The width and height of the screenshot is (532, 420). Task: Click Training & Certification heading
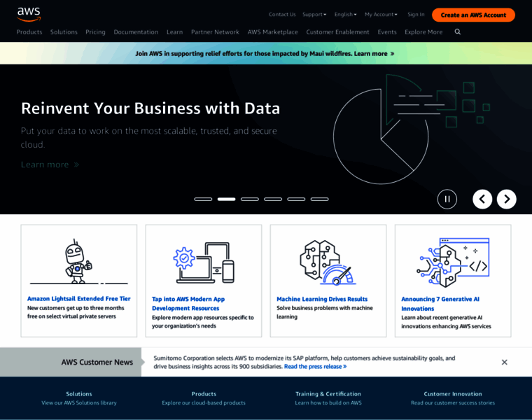tap(328, 394)
